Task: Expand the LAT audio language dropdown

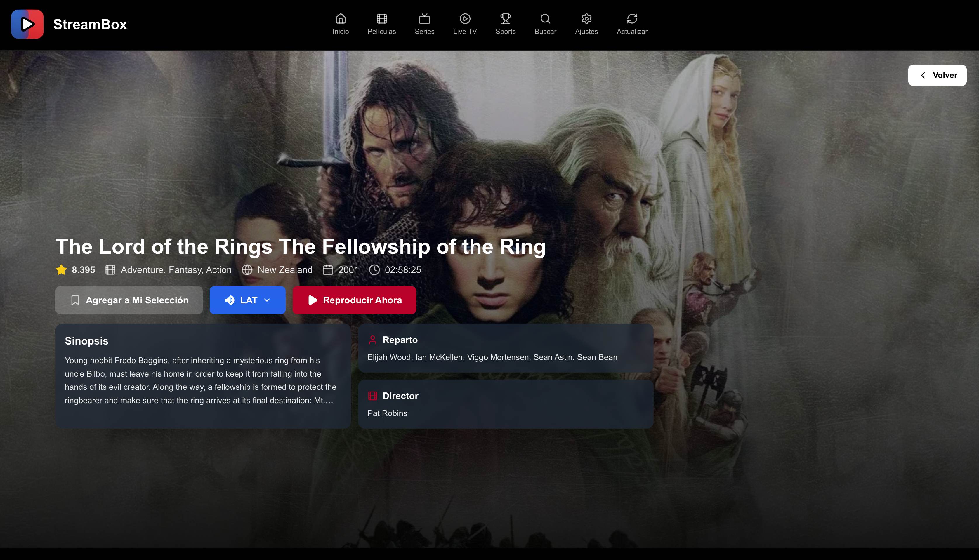Action: [x=247, y=300]
